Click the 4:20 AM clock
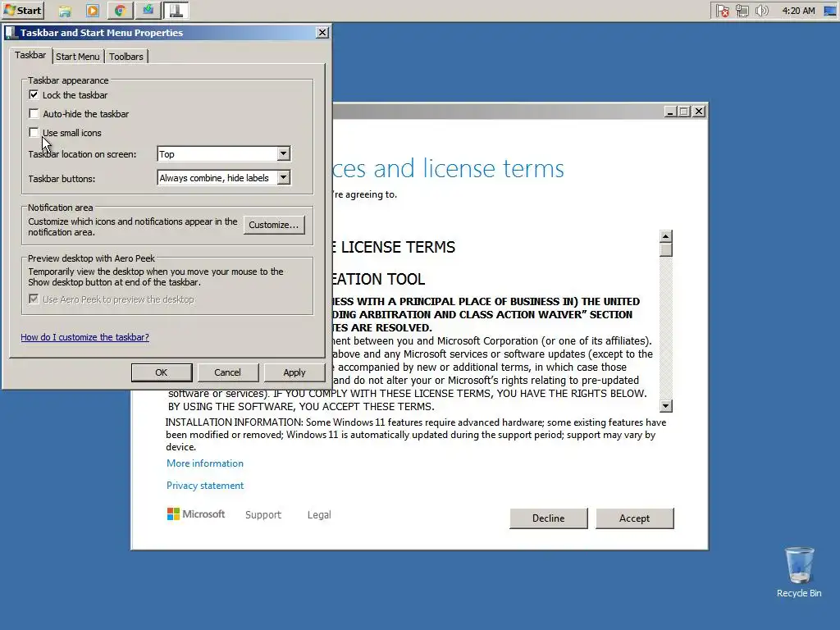Screen dimensions: 840x630 pyautogui.click(x=798, y=11)
